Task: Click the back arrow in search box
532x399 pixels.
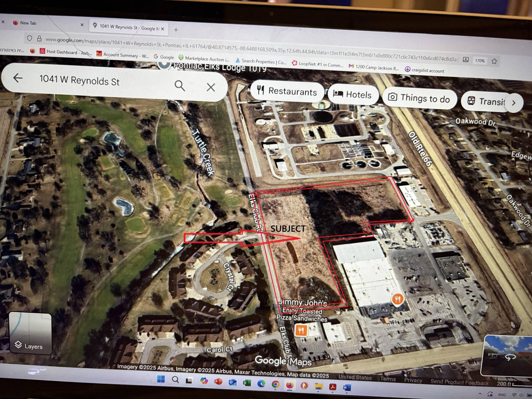Action: 18,78
